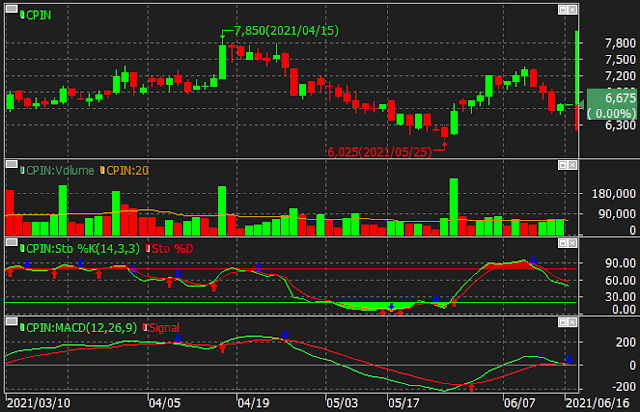Click the 7,200 price axis value
The image size is (640, 412).
pos(620,76)
